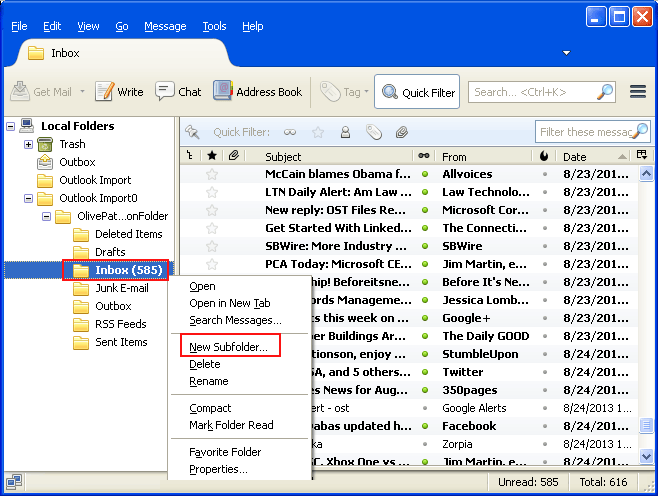Choose Rename in the context menu
Viewport: 658px width, 496px height.
[209, 381]
